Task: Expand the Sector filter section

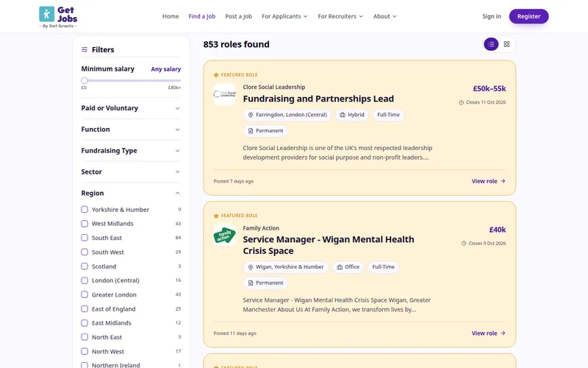Action: [131, 171]
